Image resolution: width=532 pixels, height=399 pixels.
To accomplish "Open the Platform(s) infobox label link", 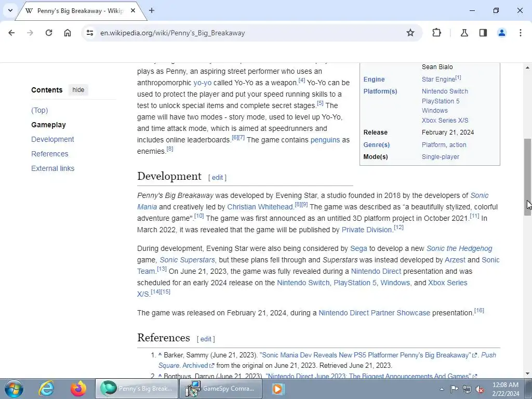I will [x=380, y=91].
